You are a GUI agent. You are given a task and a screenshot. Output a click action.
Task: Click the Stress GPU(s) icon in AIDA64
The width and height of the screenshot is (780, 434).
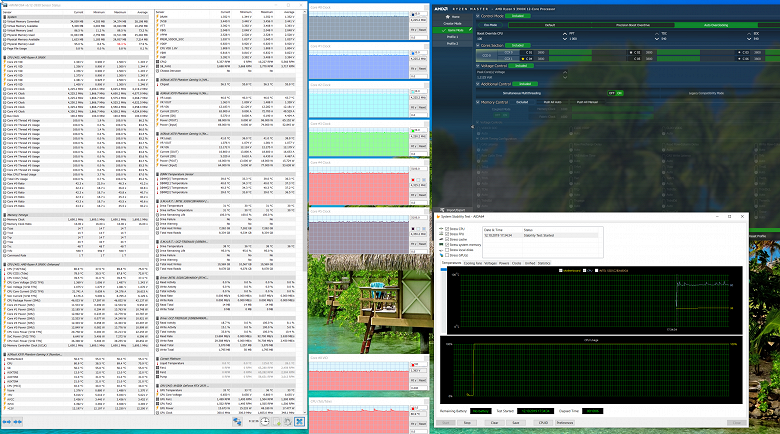pos(443,255)
